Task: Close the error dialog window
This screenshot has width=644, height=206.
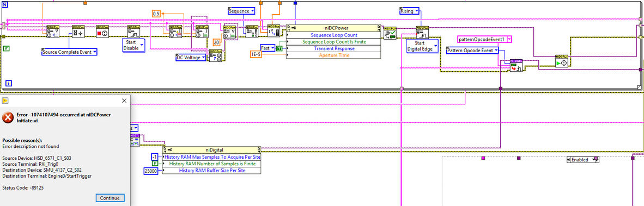Action: pyautogui.click(x=124, y=101)
